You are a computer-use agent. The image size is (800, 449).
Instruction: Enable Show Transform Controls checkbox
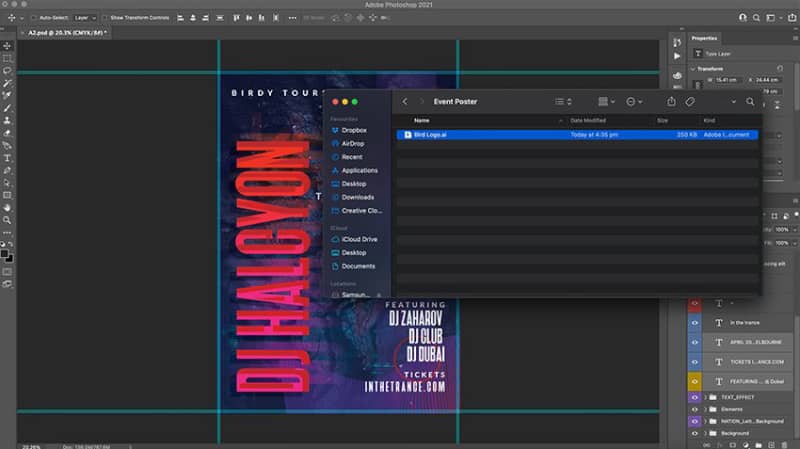coord(105,18)
